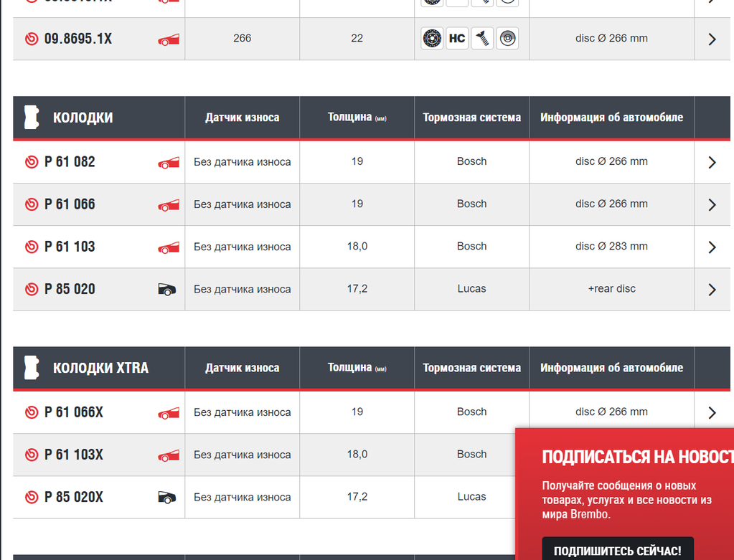734x560 pixels.
Task: Click Brembo logo icon beside P 61 103
Action: pos(32,247)
